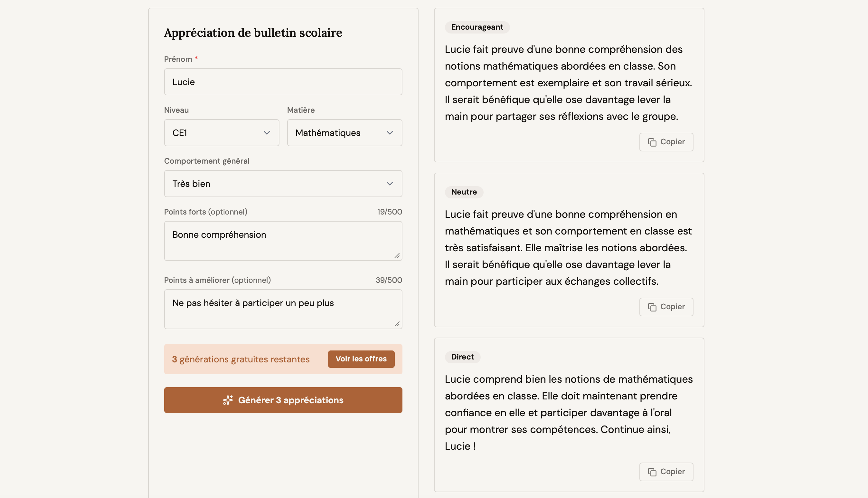Click the Direct appreciation paragraph text
Screen dimensions: 868x498
tap(569, 413)
